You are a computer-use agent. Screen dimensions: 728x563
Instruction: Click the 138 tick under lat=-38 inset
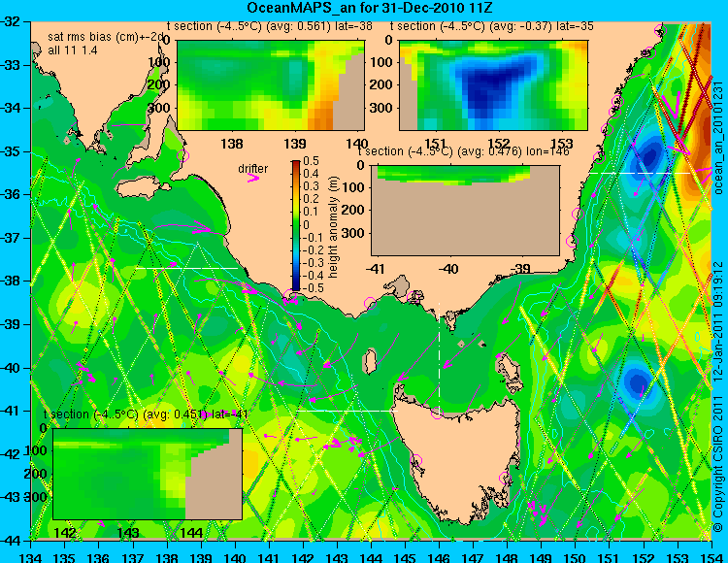[x=232, y=144]
